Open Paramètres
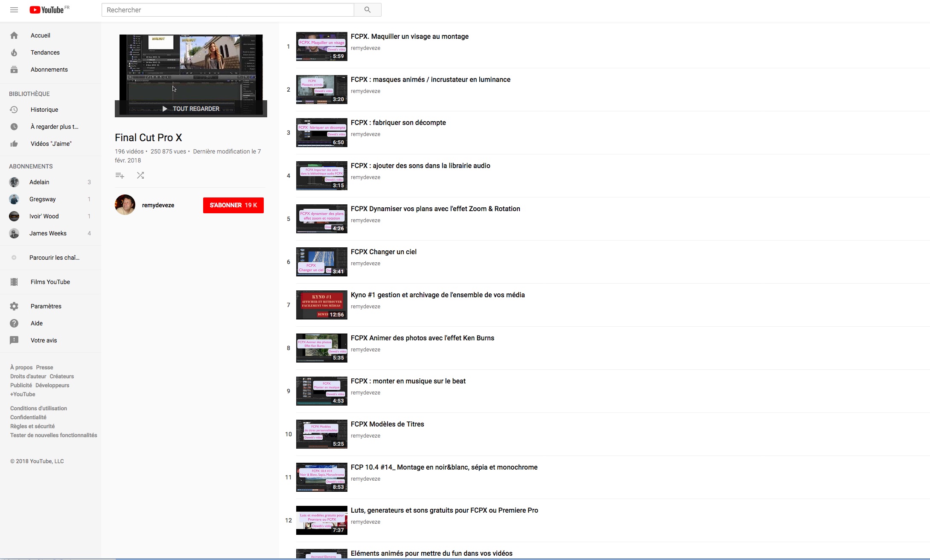 click(x=46, y=306)
